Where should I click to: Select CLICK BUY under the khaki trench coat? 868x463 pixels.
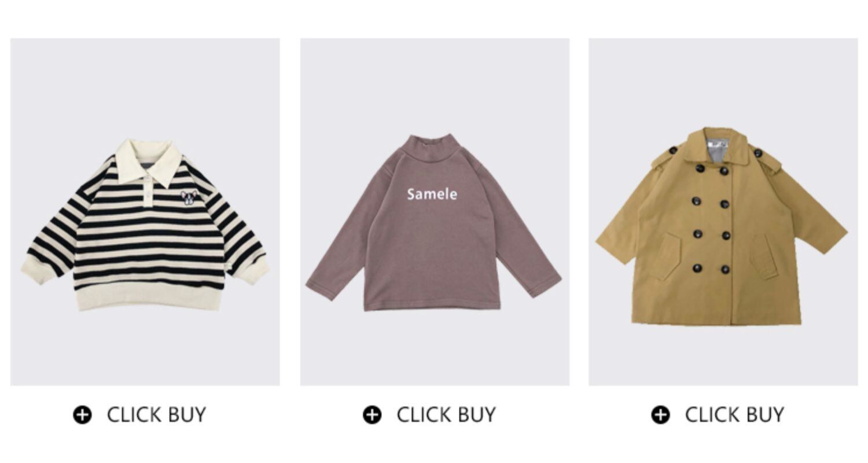pyautogui.click(x=734, y=415)
